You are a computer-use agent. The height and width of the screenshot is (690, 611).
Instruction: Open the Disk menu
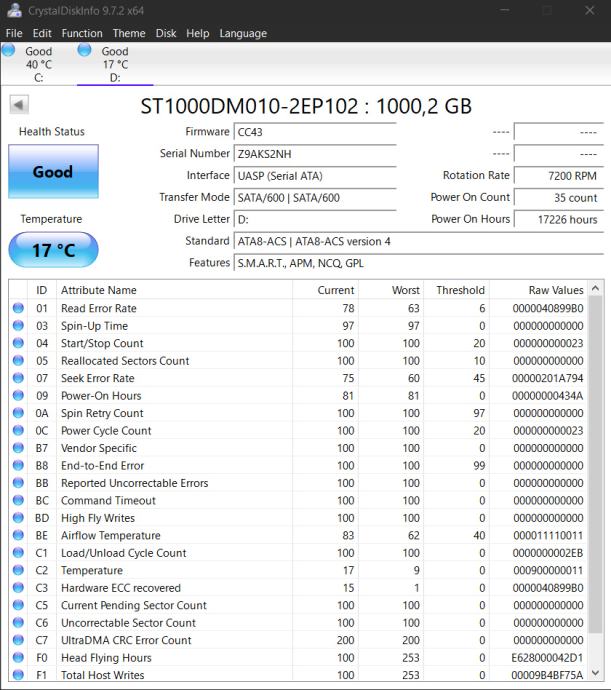coord(166,33)
